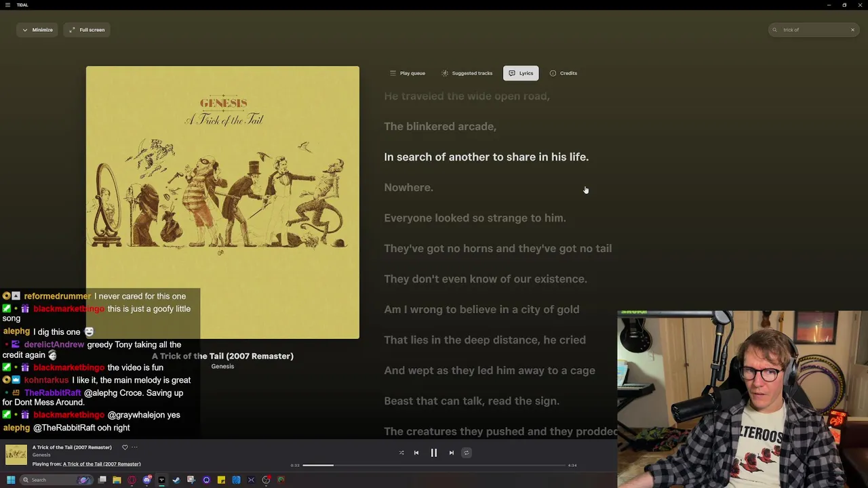Open the Play queue tab

point(408,73)
